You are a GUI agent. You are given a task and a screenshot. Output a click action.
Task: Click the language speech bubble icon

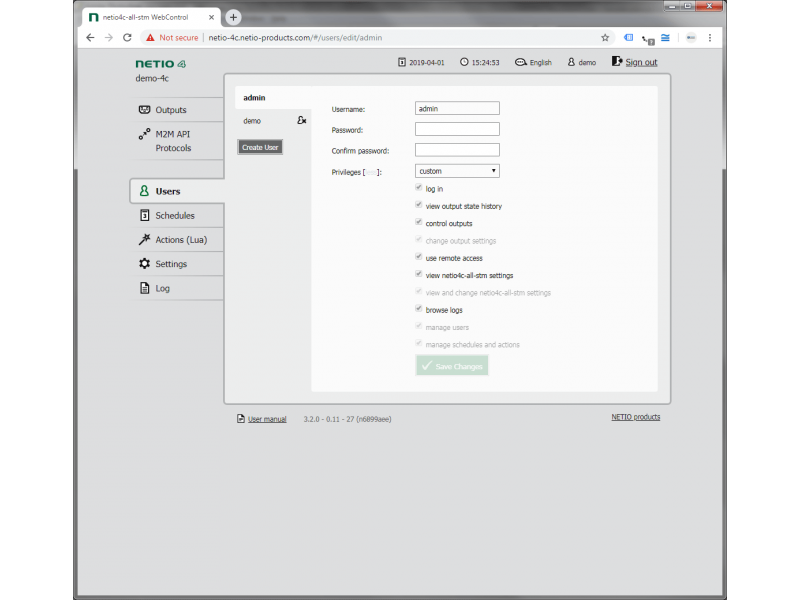coord(520,62)
